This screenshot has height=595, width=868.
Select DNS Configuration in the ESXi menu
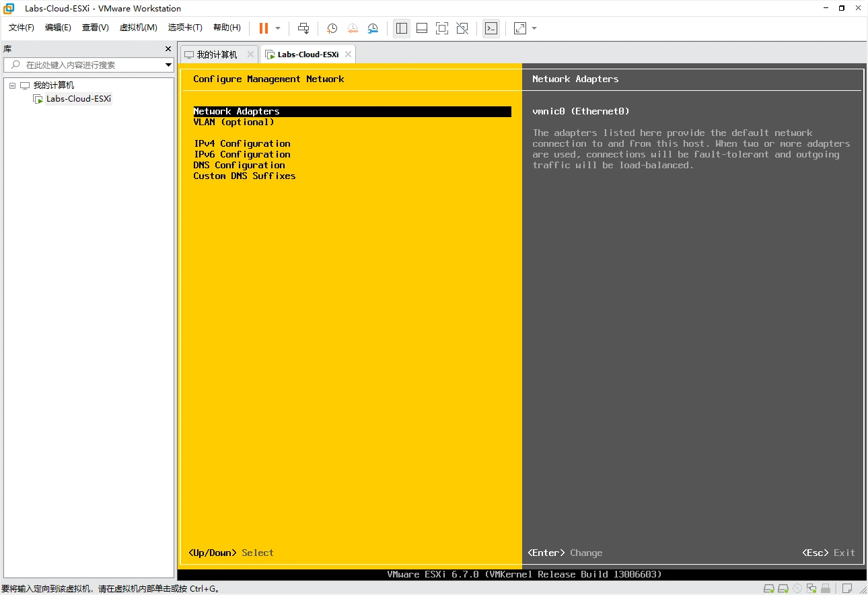pyautogui.click(x=239, y=165)
